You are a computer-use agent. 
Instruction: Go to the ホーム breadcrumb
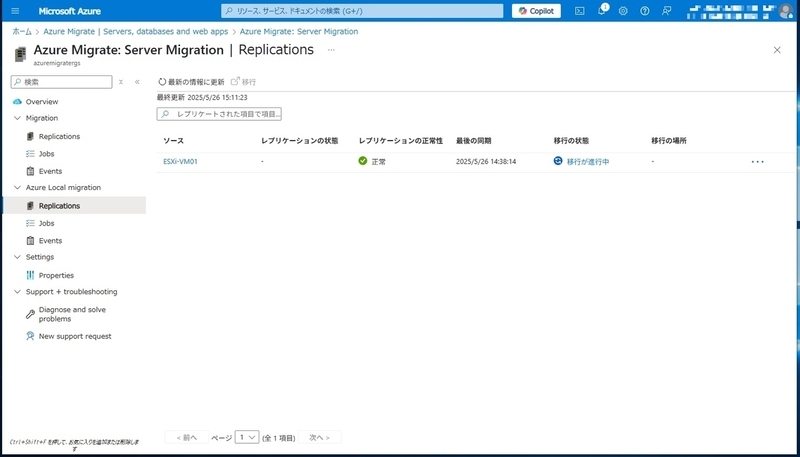[22, 32]
